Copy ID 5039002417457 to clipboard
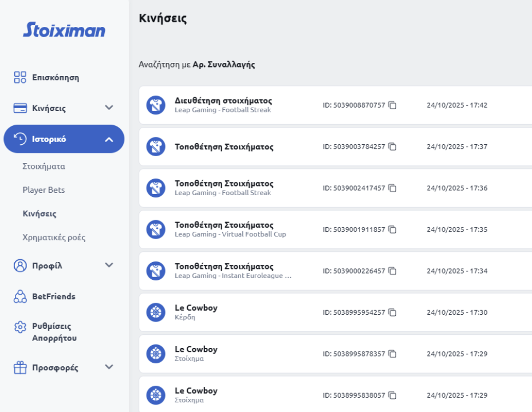 (x=392, y=188)
